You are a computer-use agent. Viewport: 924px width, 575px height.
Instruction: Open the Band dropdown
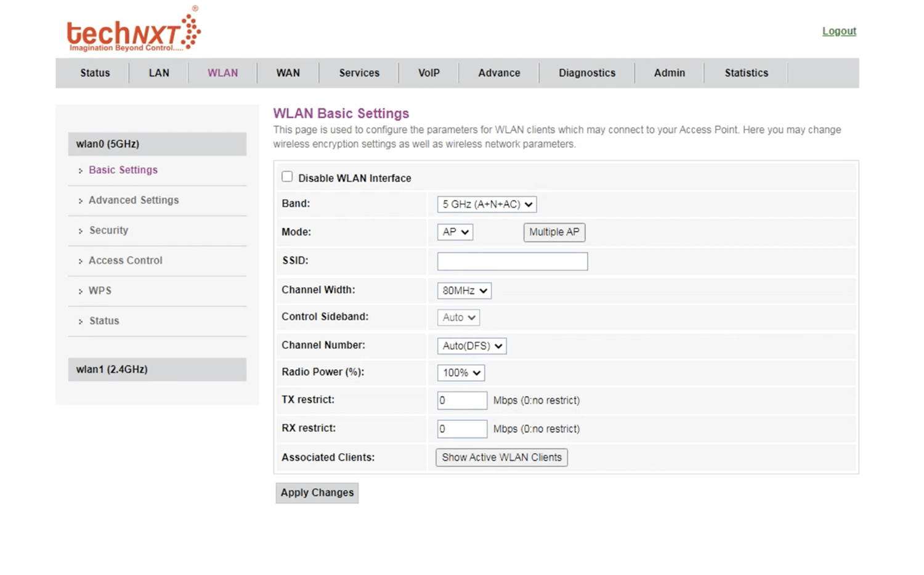(486, 204)
